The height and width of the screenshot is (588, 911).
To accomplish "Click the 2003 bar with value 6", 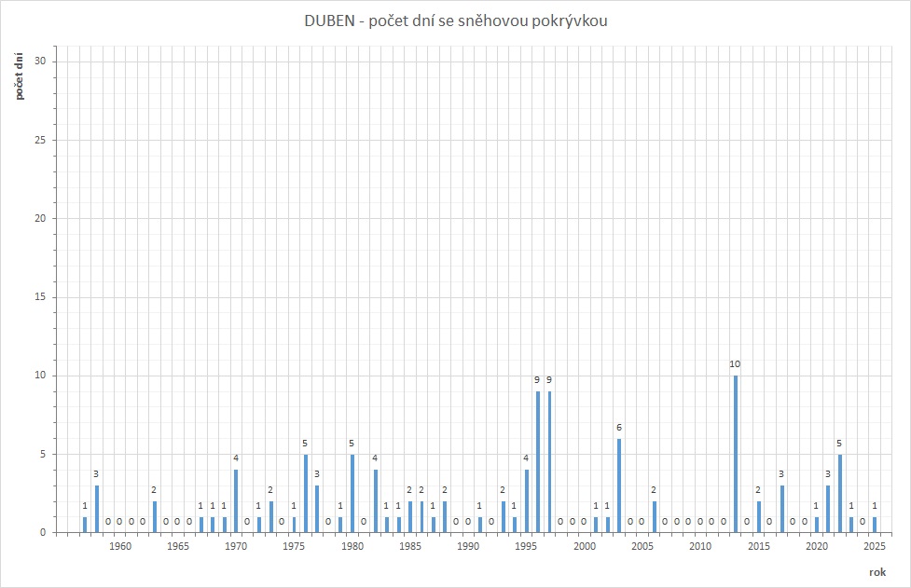I will [x=619, y=485].
